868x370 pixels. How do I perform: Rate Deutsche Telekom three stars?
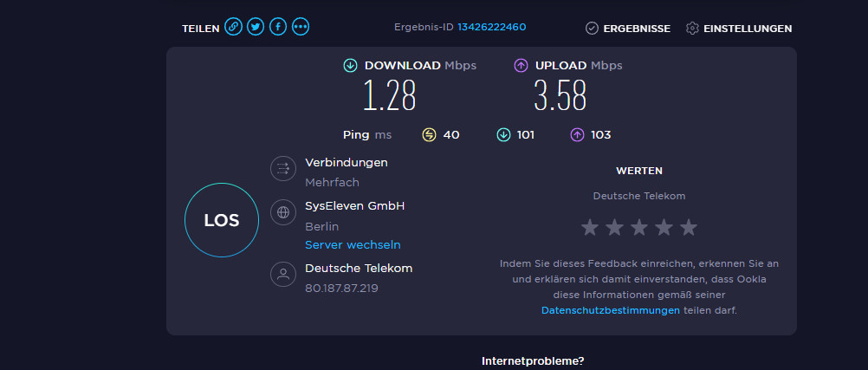(639, 228)
